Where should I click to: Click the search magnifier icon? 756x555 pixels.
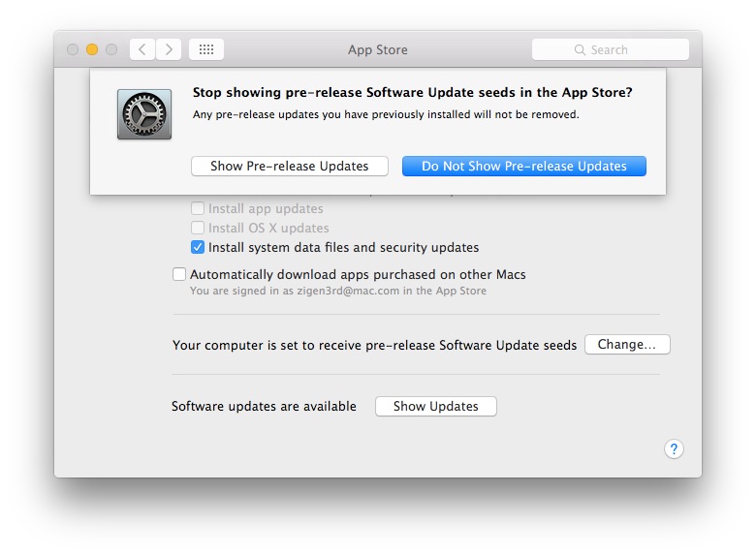pos(580,49)
